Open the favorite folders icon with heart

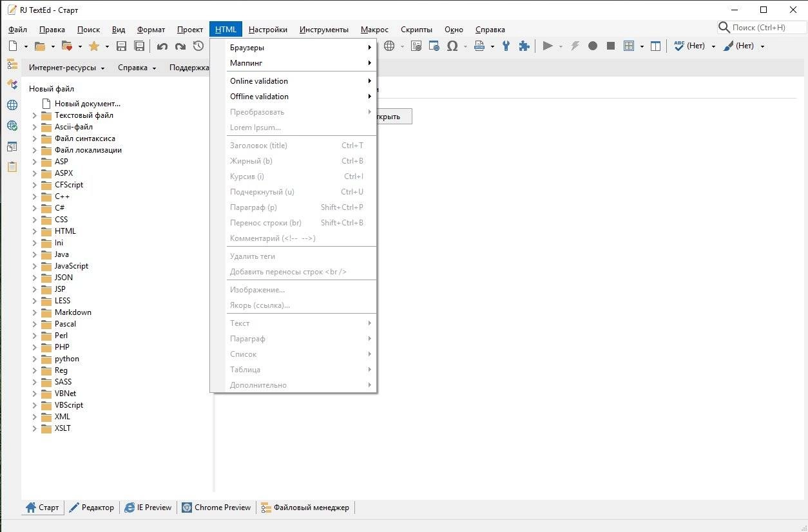coord(66,46)
